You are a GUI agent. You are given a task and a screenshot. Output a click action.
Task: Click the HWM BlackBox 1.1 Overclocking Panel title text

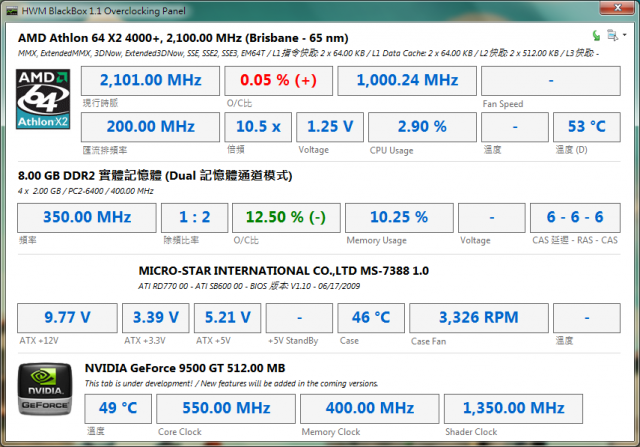(104, 11)
